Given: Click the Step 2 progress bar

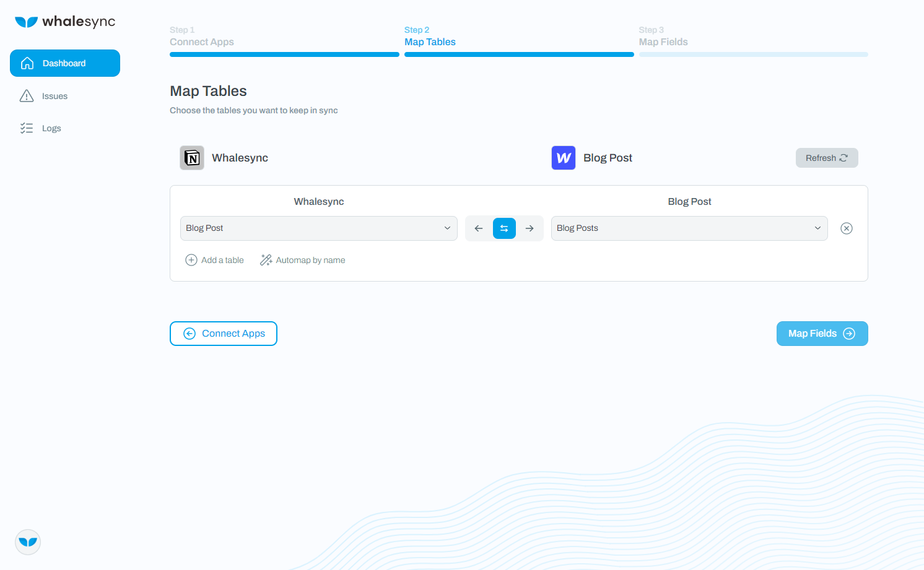Looking at the screenshot, I should 519,54.
